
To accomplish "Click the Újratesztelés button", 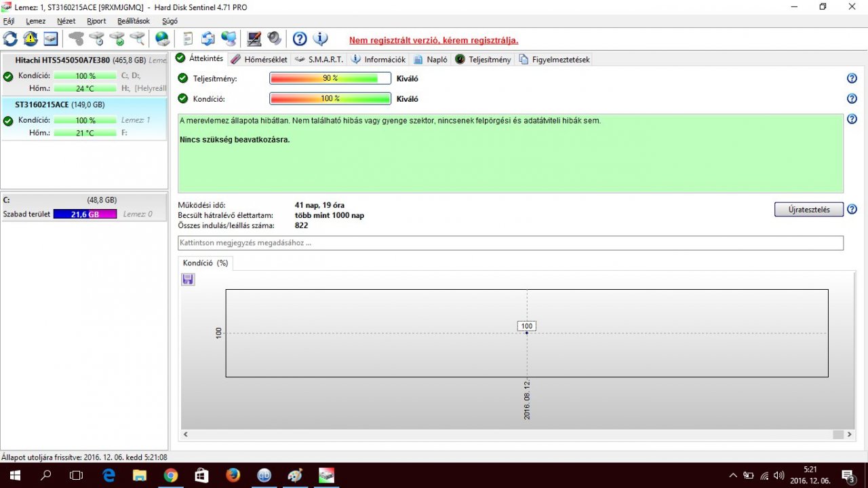I will click(809, 209).
